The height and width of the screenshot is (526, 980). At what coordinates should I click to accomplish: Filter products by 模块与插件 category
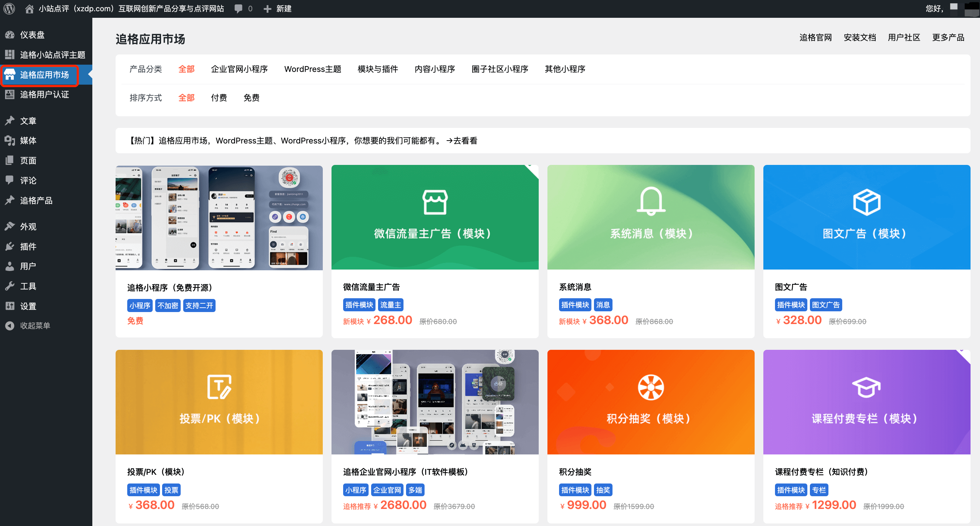tap(378, 69)
